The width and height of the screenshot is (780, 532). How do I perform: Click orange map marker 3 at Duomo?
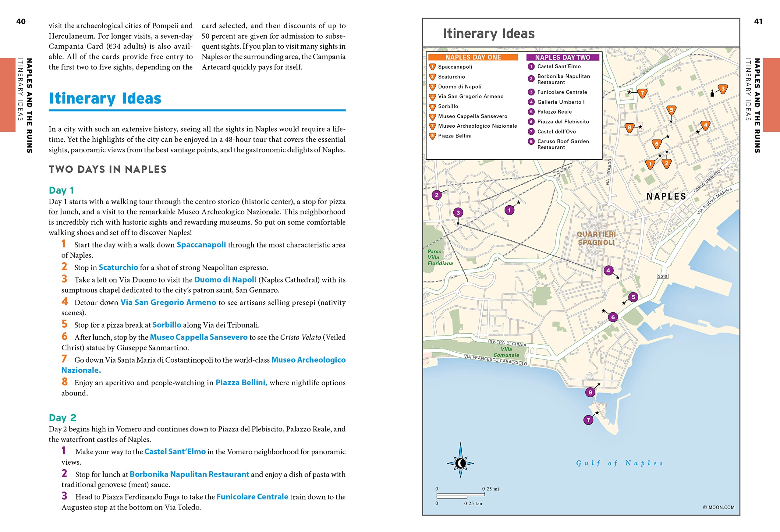click(x=722, y=89)
